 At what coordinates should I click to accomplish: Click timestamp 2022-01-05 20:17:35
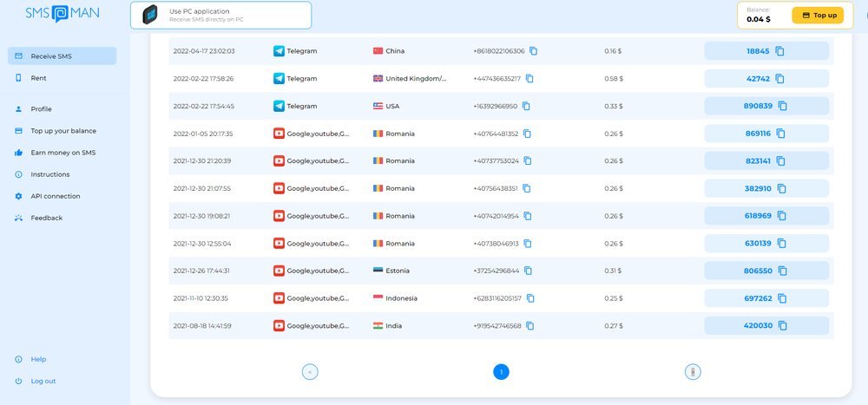tap(202, 134)
